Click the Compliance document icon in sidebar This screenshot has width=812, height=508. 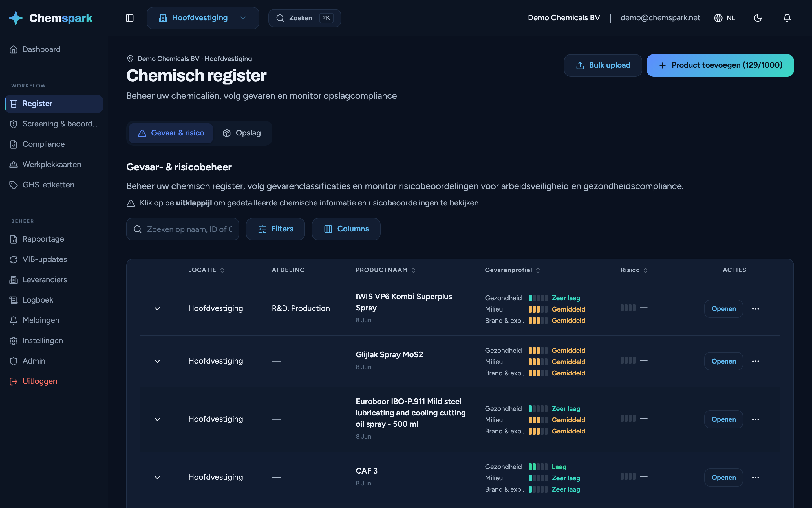tap(14, 144)
